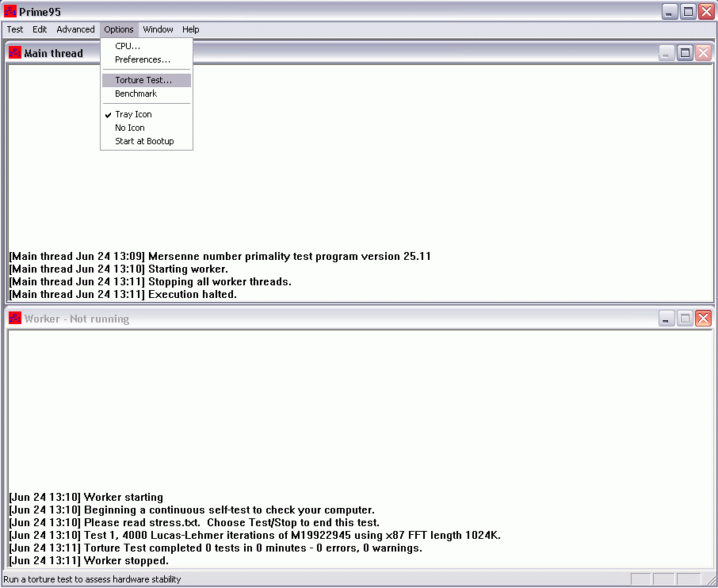
Task: Close the Main thread child window
Action: pyautogui.click(x=704, y=53)
